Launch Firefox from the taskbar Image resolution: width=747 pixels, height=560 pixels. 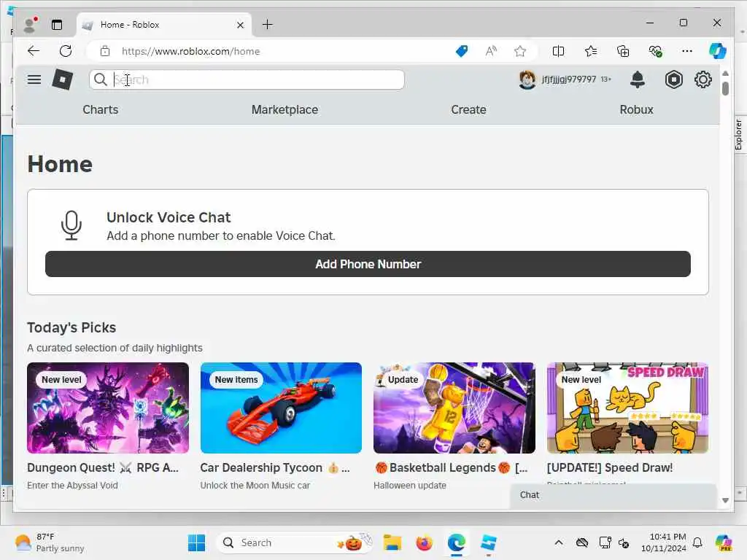[x=424, y=542]
